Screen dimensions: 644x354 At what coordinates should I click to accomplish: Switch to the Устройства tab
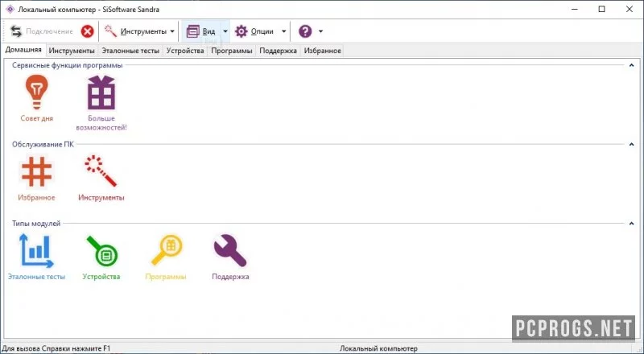(x=185, y=51)
